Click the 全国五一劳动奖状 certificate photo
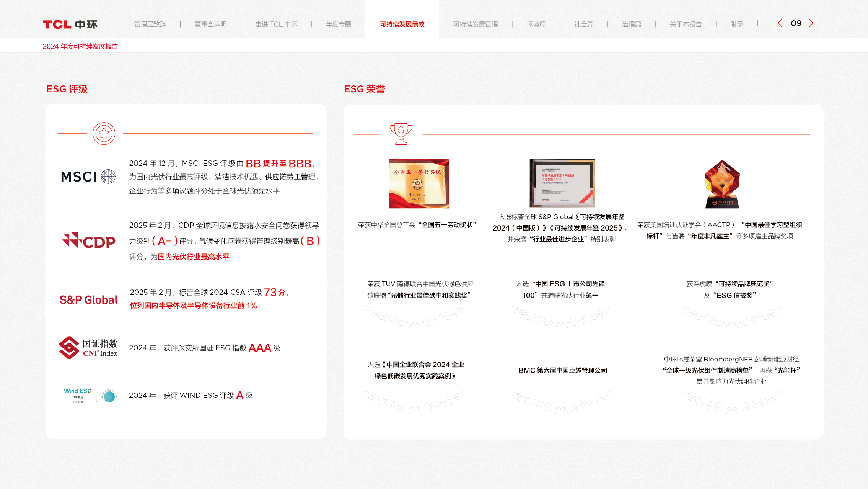Image resolution: width=868 pixels, height=489 pixels. (419, 183)
